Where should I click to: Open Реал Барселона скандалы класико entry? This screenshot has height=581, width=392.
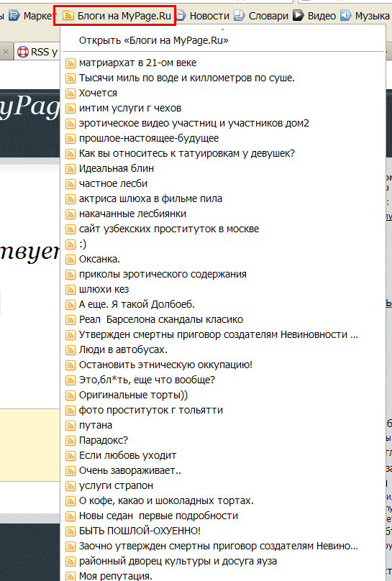[222, 320]
